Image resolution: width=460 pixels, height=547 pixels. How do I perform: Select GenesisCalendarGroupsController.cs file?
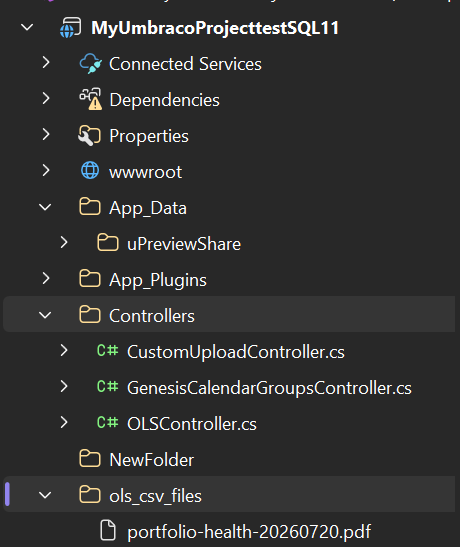click(269, 388)
